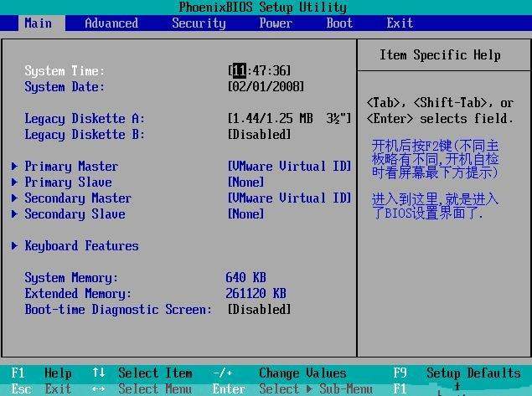
Task: Change the Legacy Diskette A value
Action: [289, 119]
